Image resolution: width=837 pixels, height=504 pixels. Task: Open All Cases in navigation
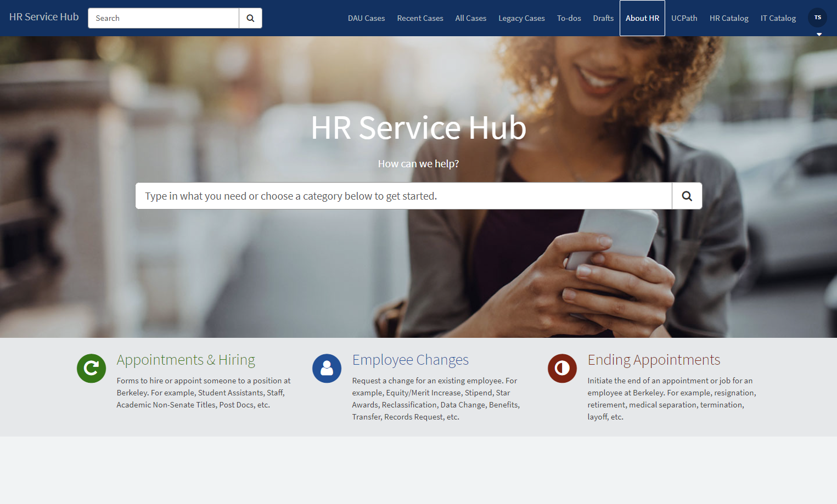(470, 18)
